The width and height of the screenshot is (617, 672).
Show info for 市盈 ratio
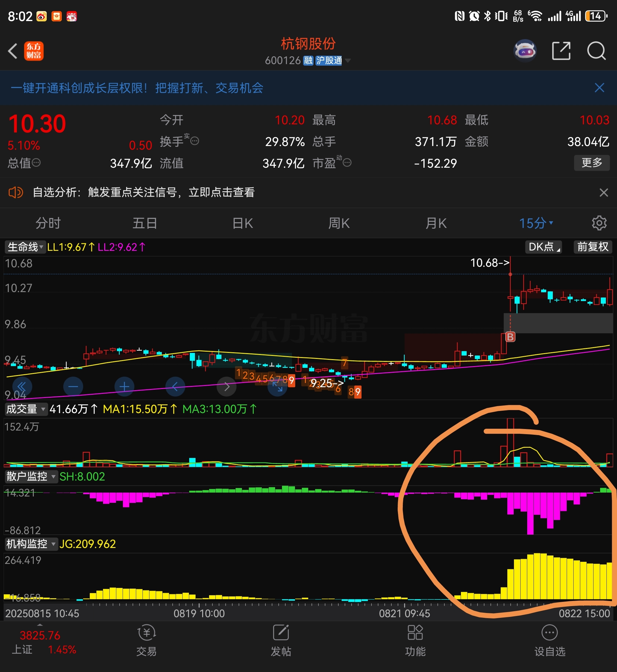tap(347, 163)
